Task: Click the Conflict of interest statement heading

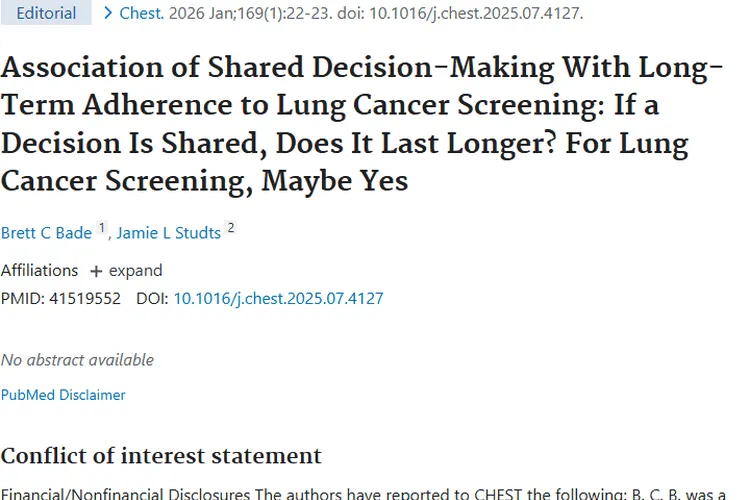Action: point(161,456)
